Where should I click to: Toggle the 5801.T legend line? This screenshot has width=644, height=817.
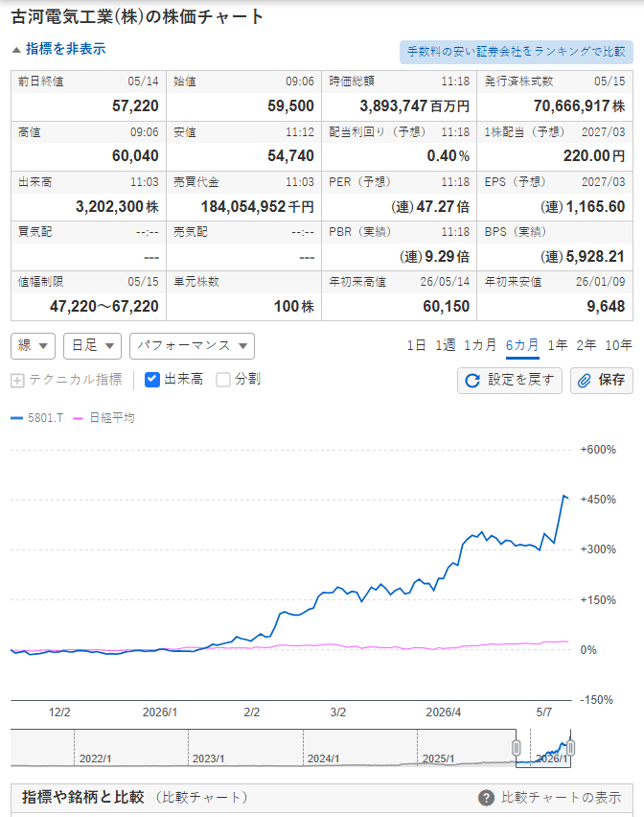click(x=37, y=418)
